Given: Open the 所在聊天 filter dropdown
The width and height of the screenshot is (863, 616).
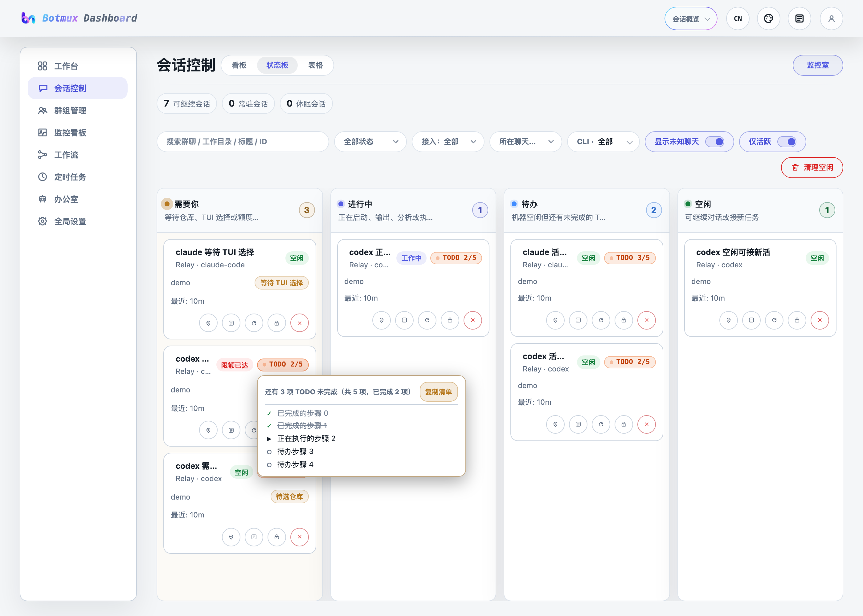Looking at the screenshot, I should point(526,141).
